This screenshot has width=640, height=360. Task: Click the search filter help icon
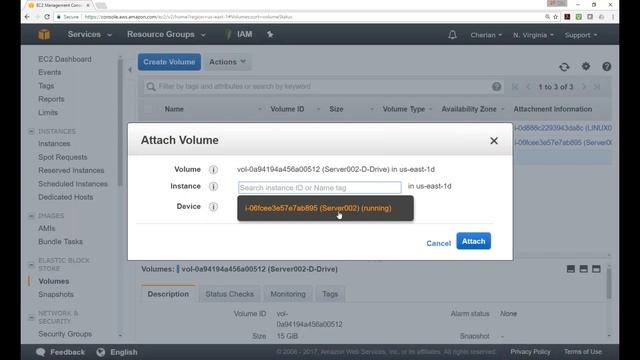pyautogui.click(x=496, y=87)
